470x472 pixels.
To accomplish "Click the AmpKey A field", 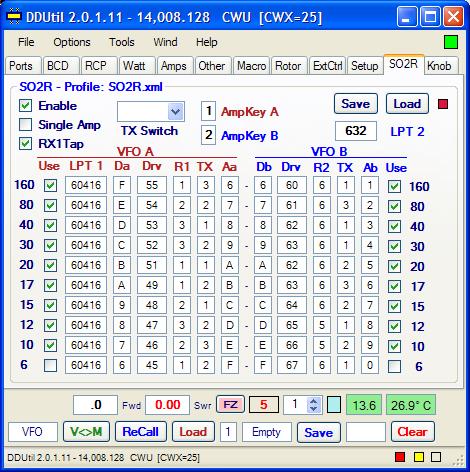I will [x=208, y=111].
